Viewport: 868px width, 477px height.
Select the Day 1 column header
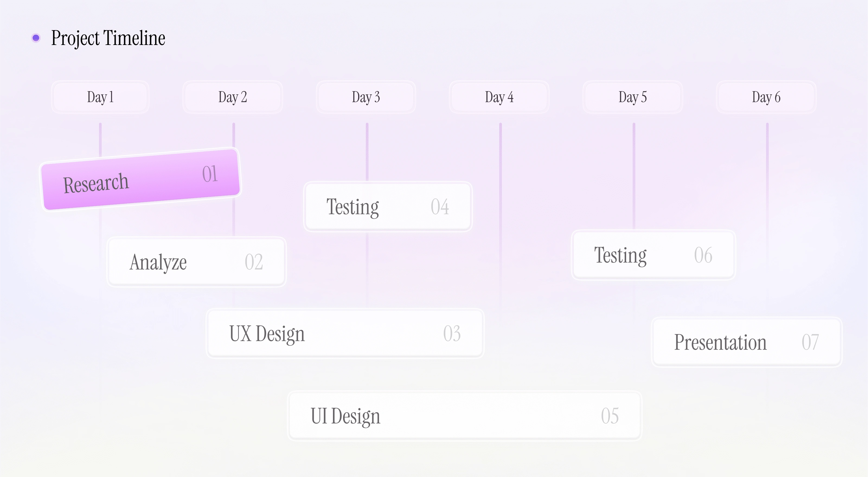pos(100,97)
